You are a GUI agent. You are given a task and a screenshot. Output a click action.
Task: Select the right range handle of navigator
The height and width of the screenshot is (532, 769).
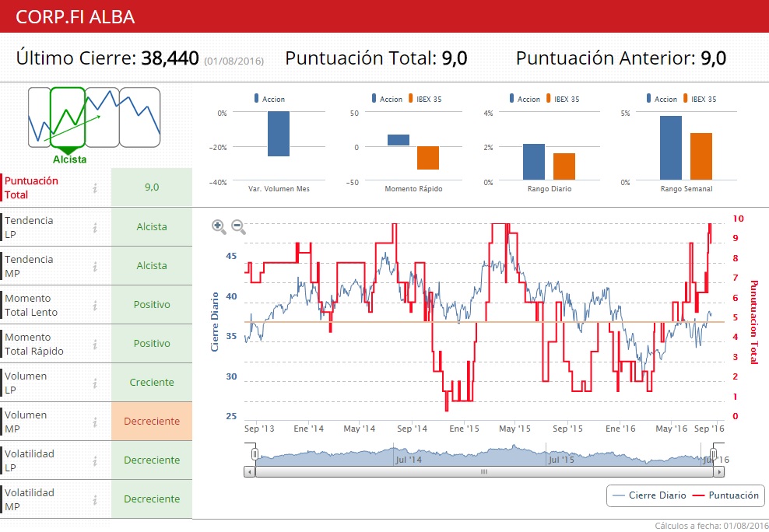pos(714,454)
